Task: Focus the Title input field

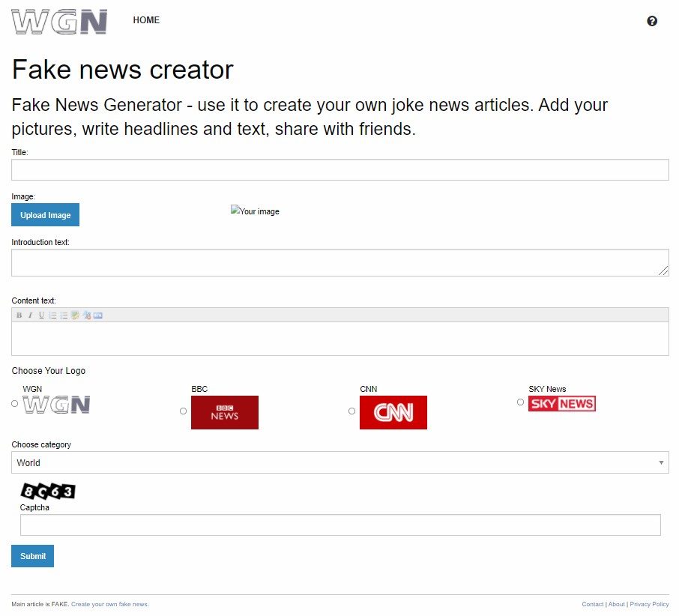Action: [x=340, y=169]
